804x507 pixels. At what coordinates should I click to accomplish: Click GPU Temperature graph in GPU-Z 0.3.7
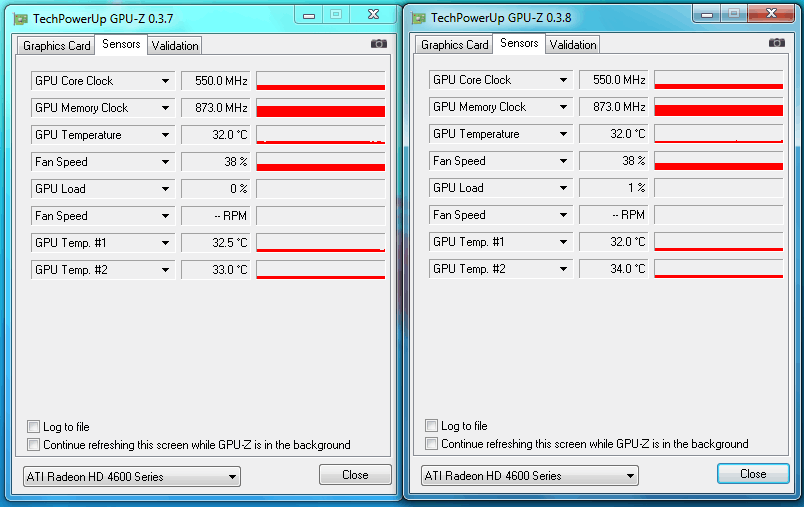click(321, 135)
